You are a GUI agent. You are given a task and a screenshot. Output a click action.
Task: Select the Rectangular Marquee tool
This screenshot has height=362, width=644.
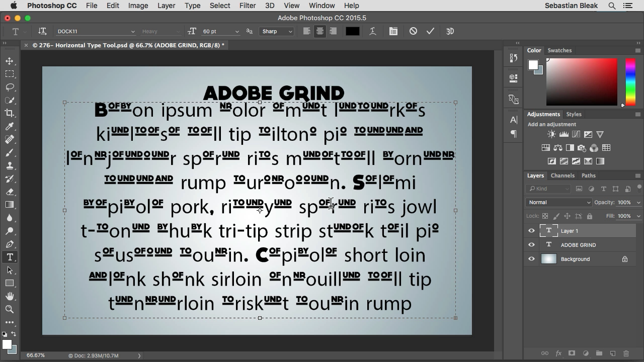10,74
